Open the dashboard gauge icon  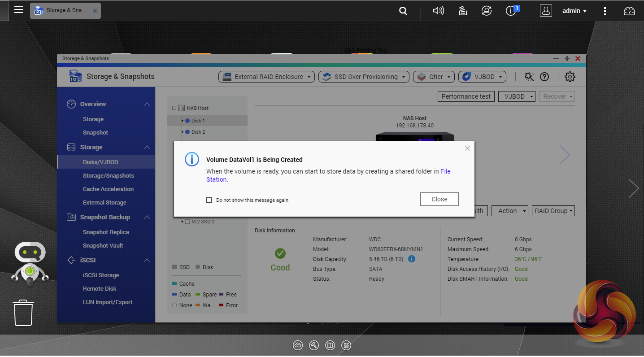coord(629,11)
